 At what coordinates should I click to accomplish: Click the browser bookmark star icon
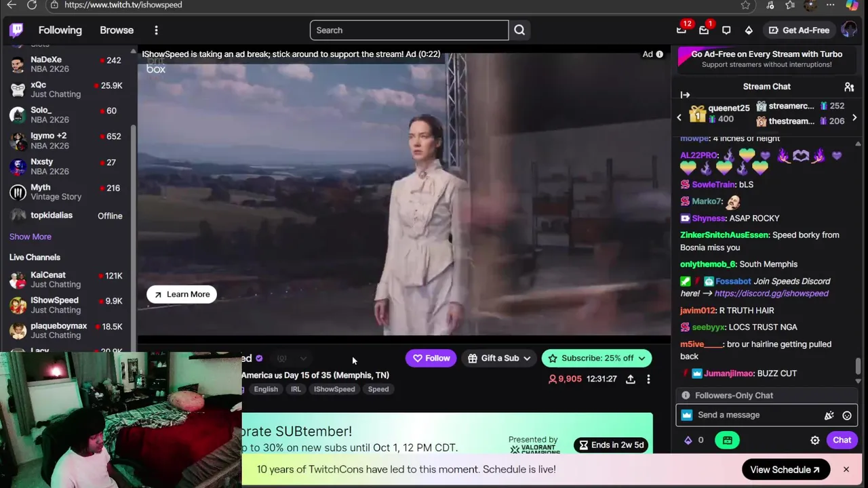[x=745, y=5]
